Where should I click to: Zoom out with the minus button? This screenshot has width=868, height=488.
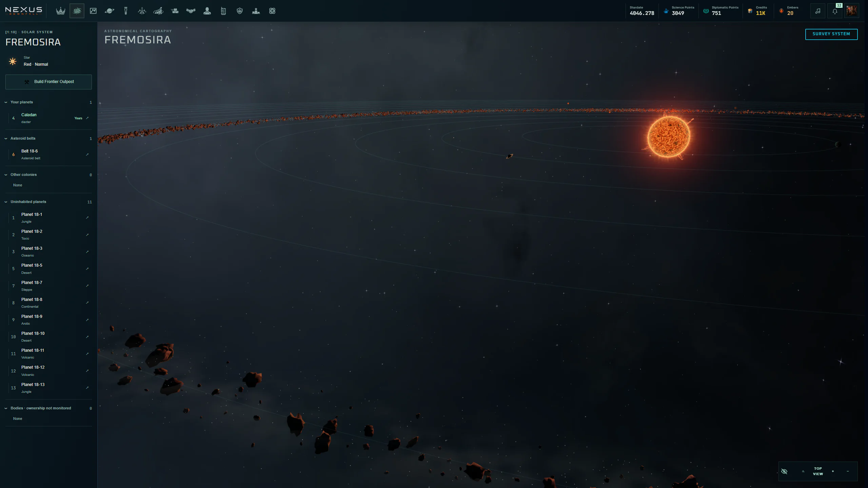[848, 471]
